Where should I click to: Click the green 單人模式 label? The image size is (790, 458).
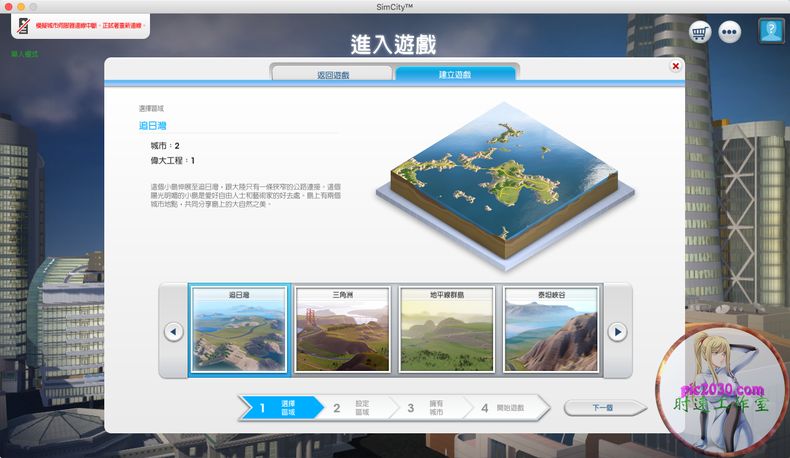(x=24, y=54)
